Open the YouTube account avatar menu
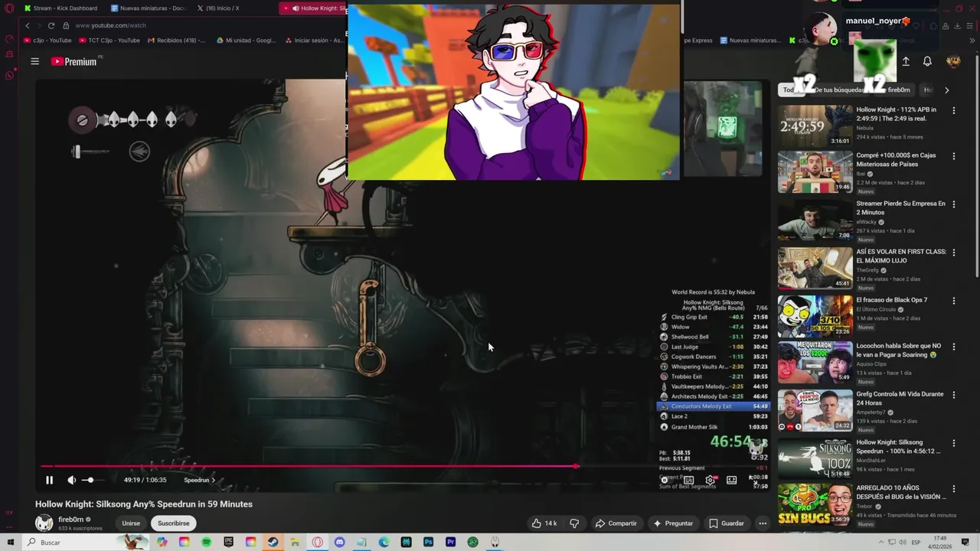Viewport: 980px width, 551px height. [953, 61]
